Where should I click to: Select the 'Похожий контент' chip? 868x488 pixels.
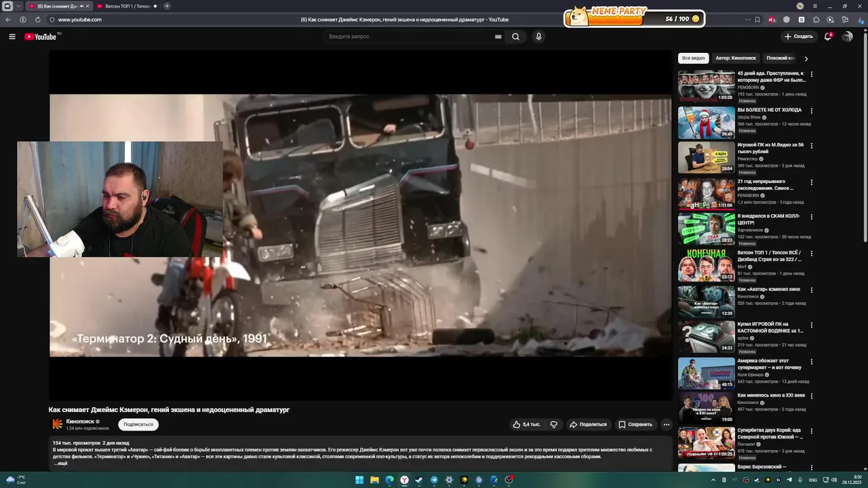(x=780, y=58)
